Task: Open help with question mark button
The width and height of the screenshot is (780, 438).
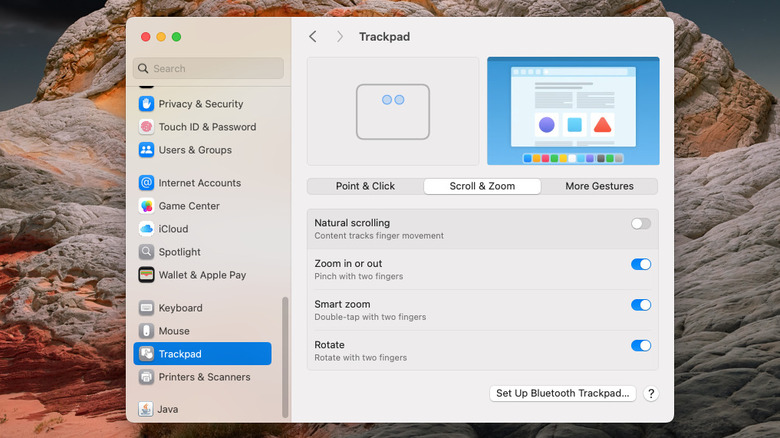Action: pos(650,394)
